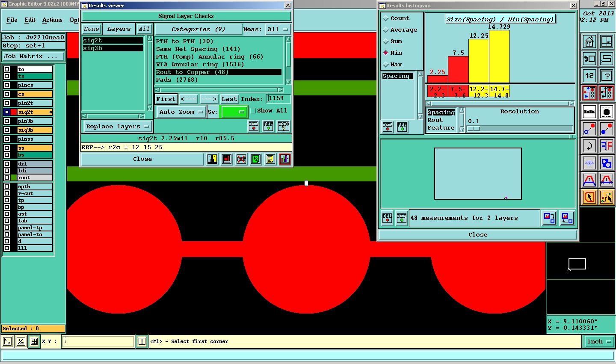Select the Max radio option
Image resolution: width=616 pixels, height=364 pixels.
(x=386, y=65)
